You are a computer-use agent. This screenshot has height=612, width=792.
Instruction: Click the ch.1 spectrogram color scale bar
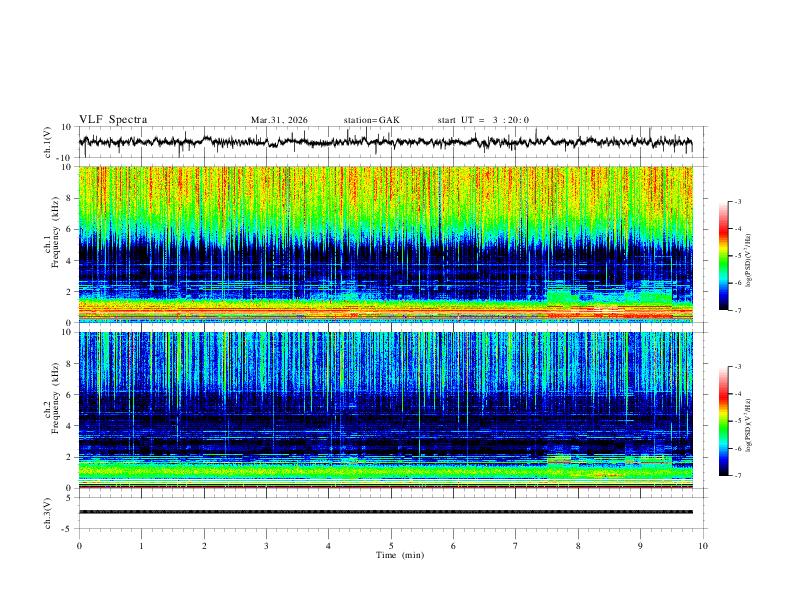(x=723, y=256)
